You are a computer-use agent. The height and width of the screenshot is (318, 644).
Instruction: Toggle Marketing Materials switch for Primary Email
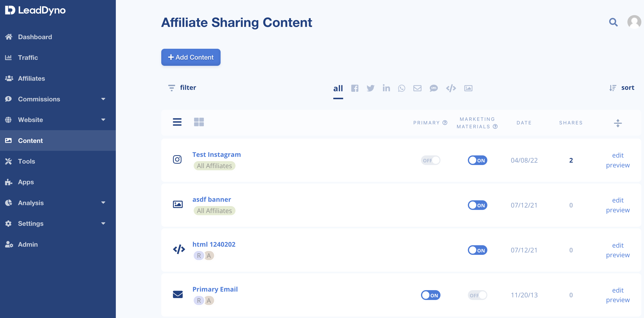[477, 295]
